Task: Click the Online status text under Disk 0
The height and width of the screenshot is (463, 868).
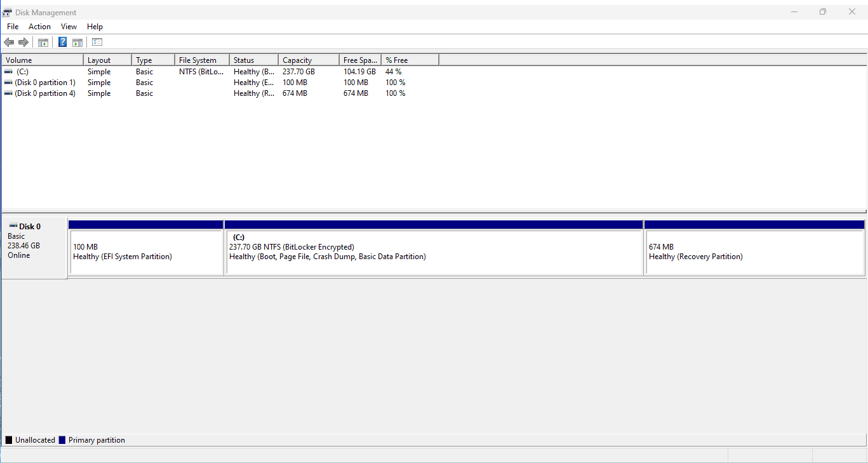Action: point(19,255)
